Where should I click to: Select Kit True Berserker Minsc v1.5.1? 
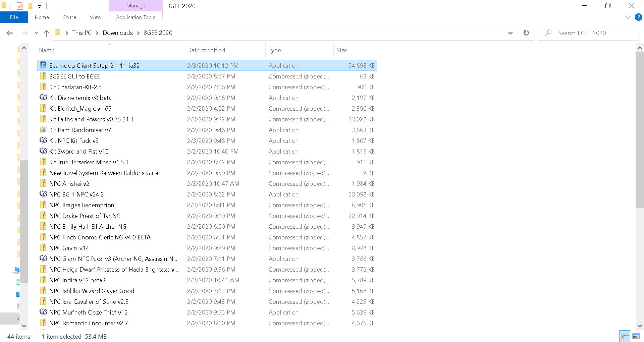(x=207, y=162)
